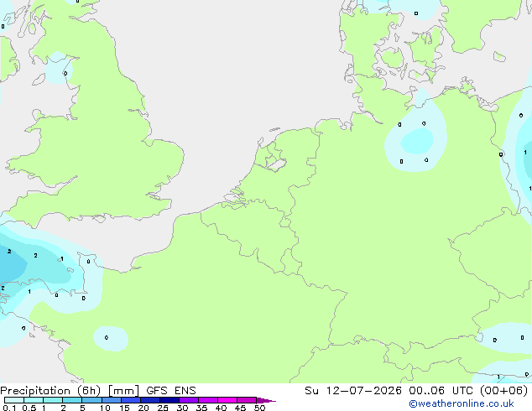
Task: Click the 0.1–0.5 mm legend color swatch
Action: 14,400
